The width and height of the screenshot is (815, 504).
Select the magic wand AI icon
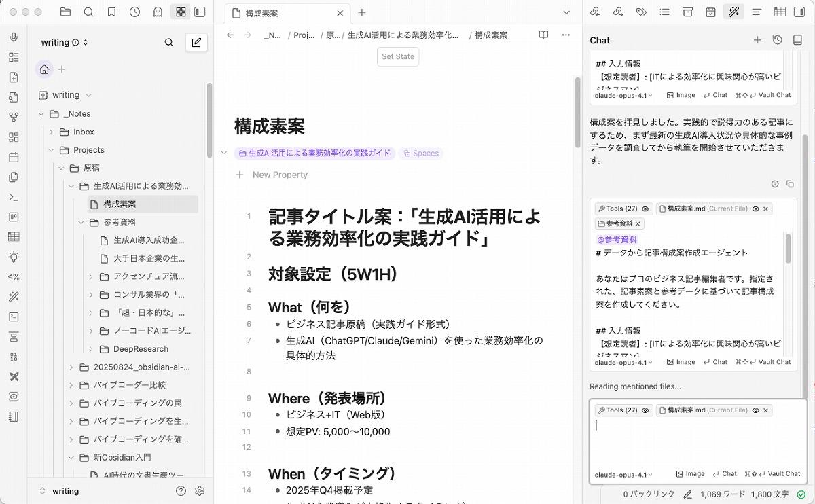coord(733,12)
